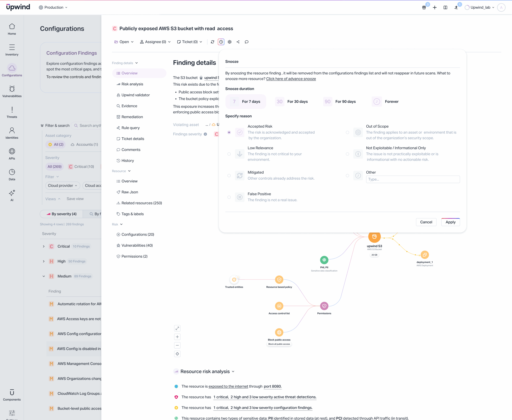The width and height of the screenshot is (512, 420).
Task: Click the share finding icon
Action: coord(238,42)
